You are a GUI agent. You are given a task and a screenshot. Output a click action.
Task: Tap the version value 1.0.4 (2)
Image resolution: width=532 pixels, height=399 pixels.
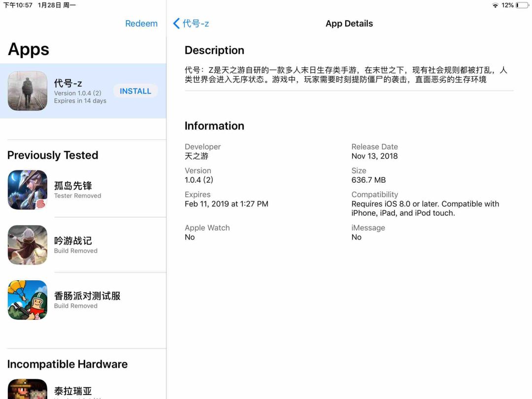pos(199,180)
